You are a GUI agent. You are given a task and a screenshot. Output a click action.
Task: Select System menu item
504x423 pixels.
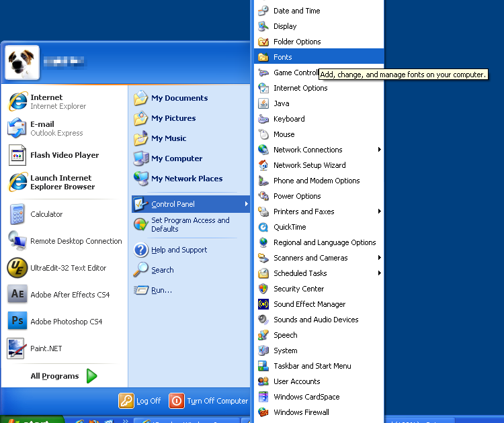319,350
